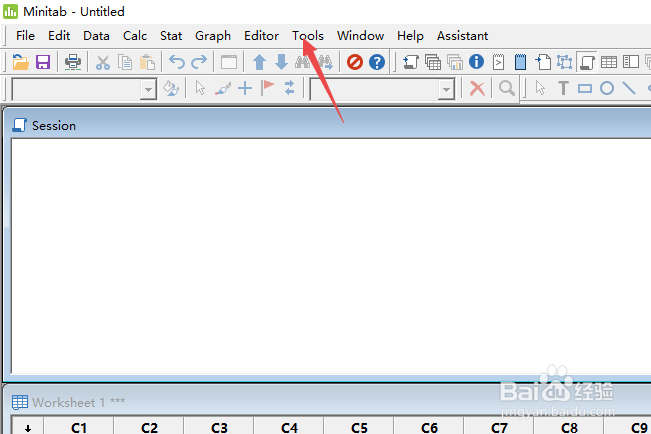Screen dimensions: 651x434
Task: Select the Rectangle drawing tool
Action: pyautogui.click(x=585, y=88)
